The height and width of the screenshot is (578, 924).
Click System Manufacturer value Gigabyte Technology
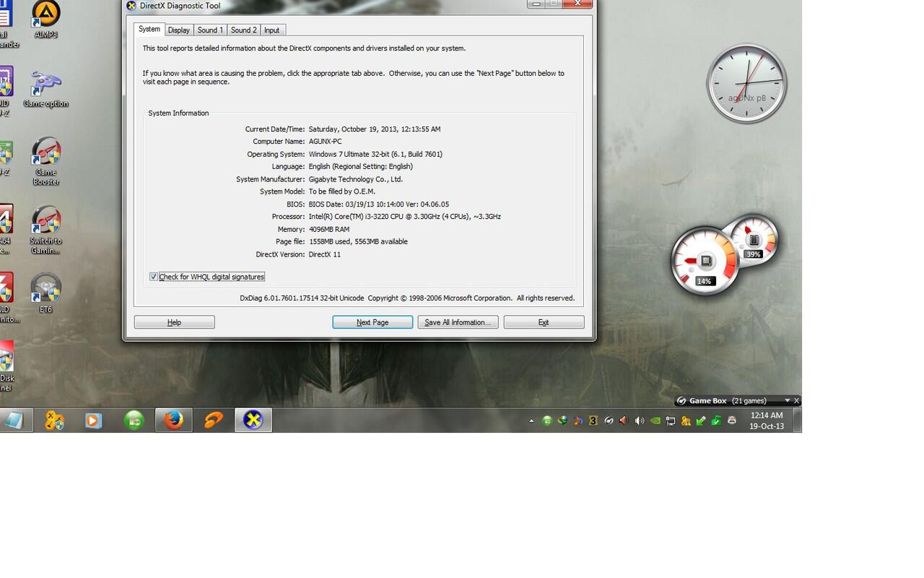[355, 179]
